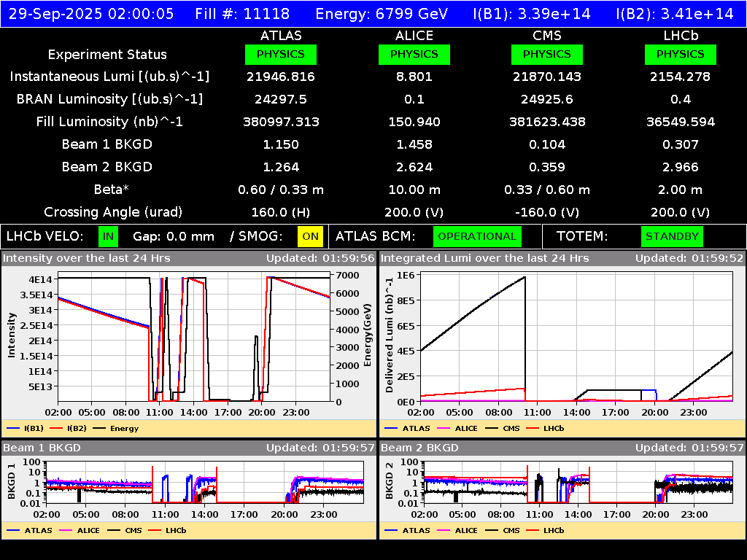Click the LHCb PHYSICS status indicator
Viewport: 747px width, 560px height.
pyautogui.click(x=680, y=54)
